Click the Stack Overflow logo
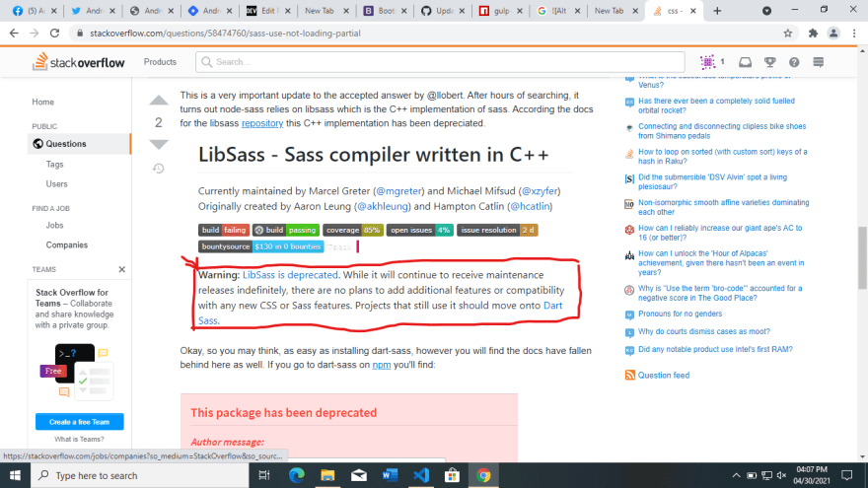This screenshot has width=868, height=488. pyautogui.click(x=78, y=62)
